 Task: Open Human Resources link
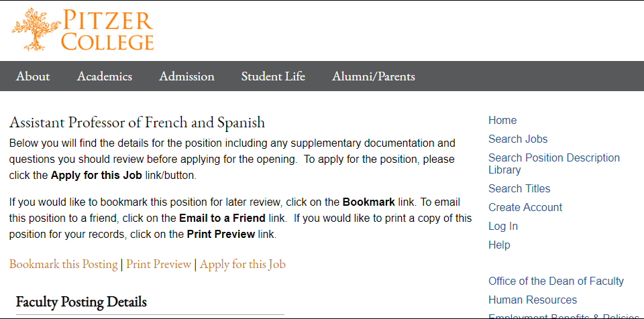(x=532, y=300)
